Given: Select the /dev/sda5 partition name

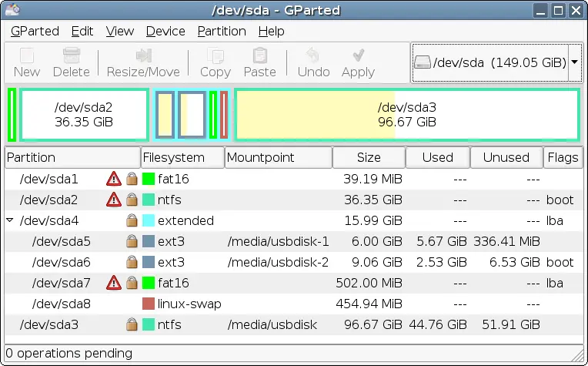Looking at the screenshot, I should tap(62, 241).
